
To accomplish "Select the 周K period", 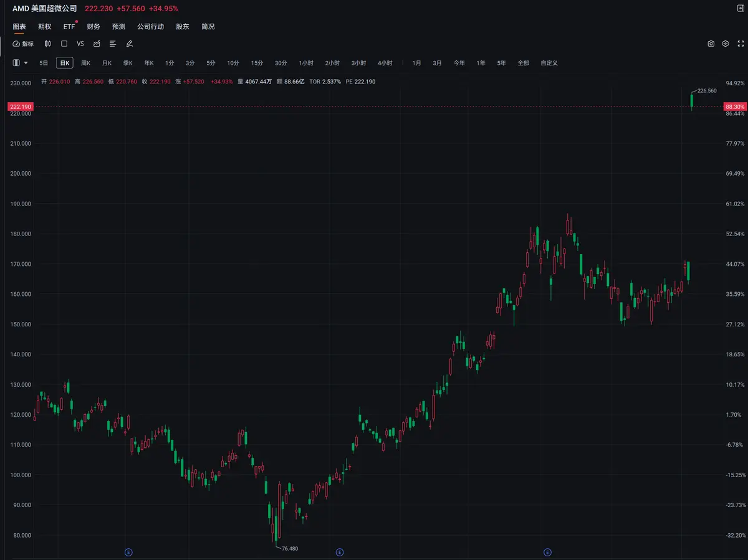I will 85,63.
